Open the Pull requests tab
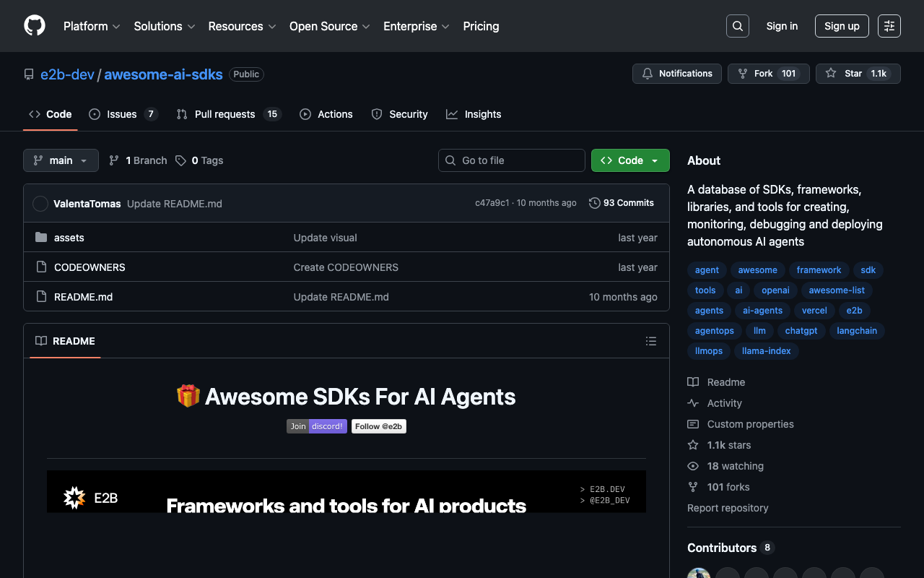This screenshot has height=578, width=924. point(225,114)
